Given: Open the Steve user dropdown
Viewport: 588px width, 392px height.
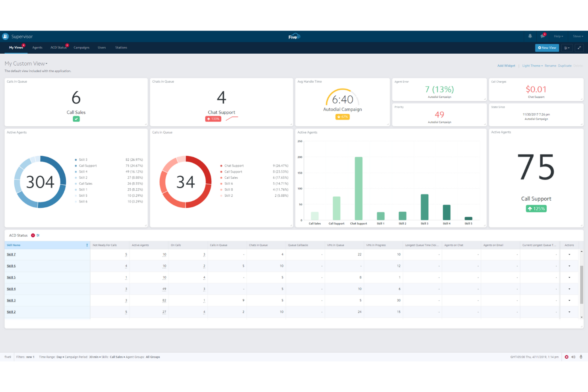Looking at the screenshot, I should (578, 36).
